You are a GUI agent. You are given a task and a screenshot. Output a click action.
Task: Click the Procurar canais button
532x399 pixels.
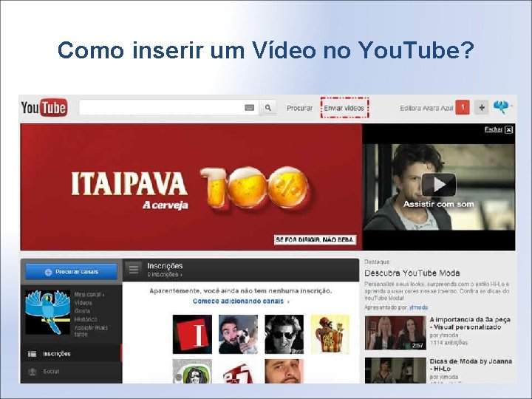coord(71,272)
